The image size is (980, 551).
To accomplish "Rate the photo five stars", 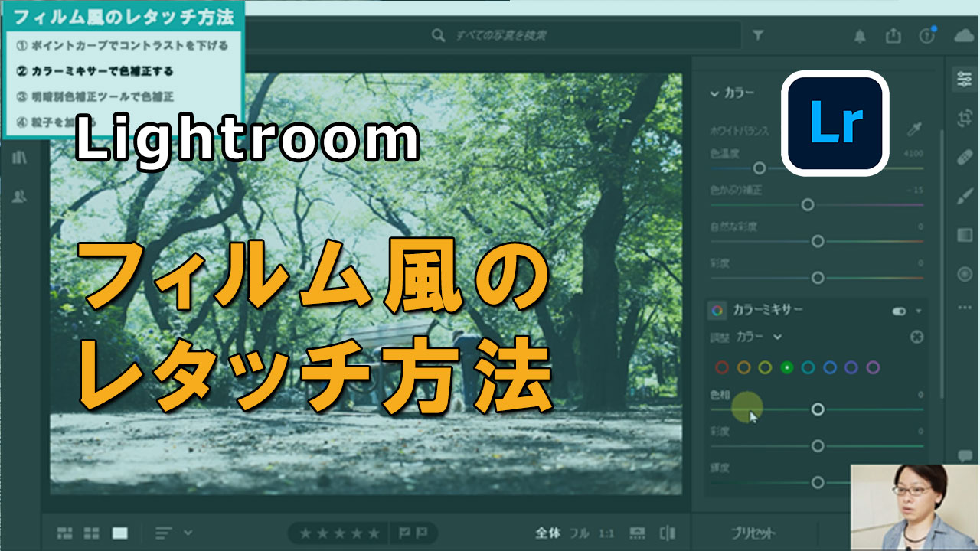I will (374, 533).
